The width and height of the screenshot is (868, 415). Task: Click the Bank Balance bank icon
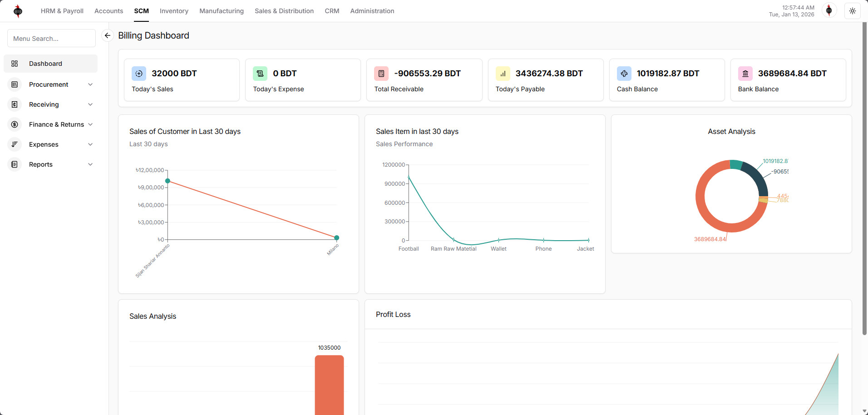point(745,74)
